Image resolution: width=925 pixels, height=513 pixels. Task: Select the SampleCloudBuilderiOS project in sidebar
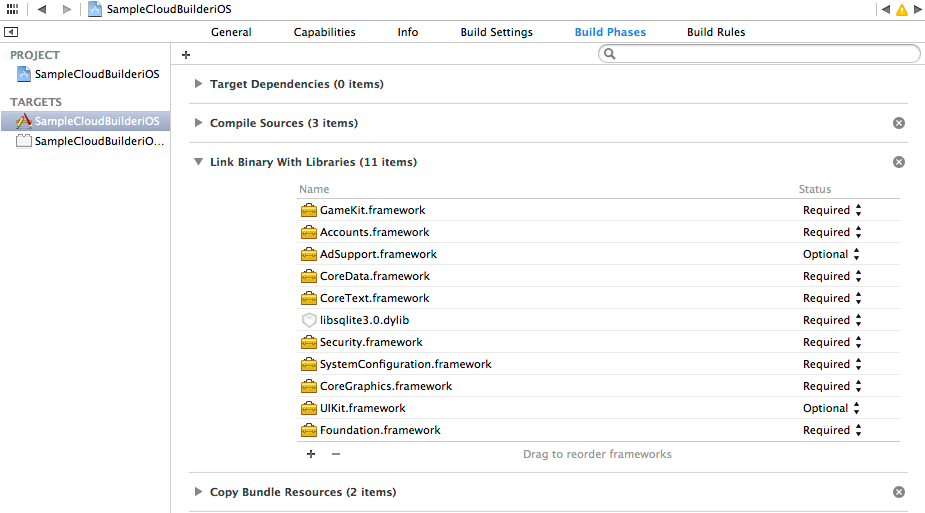click(x=88, y=74)
